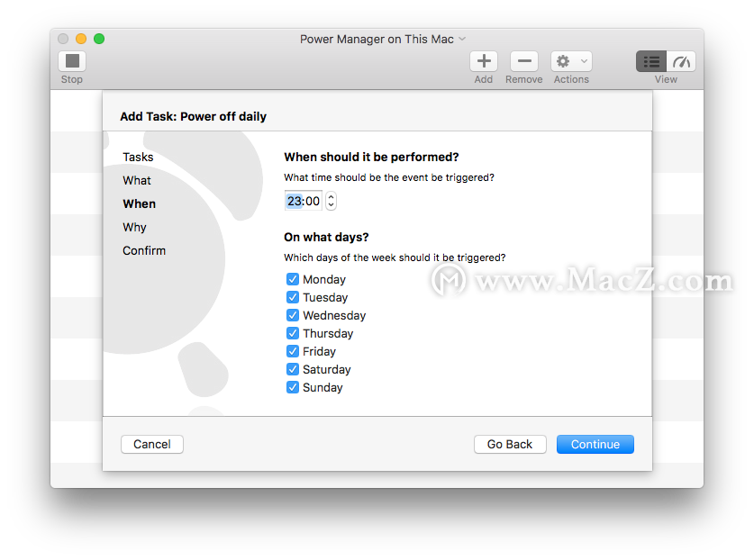Click the 'When should it be performed?' heading
Image resolution: width=754 pixels, height=560 pixels.
click(x=371, y=158)
